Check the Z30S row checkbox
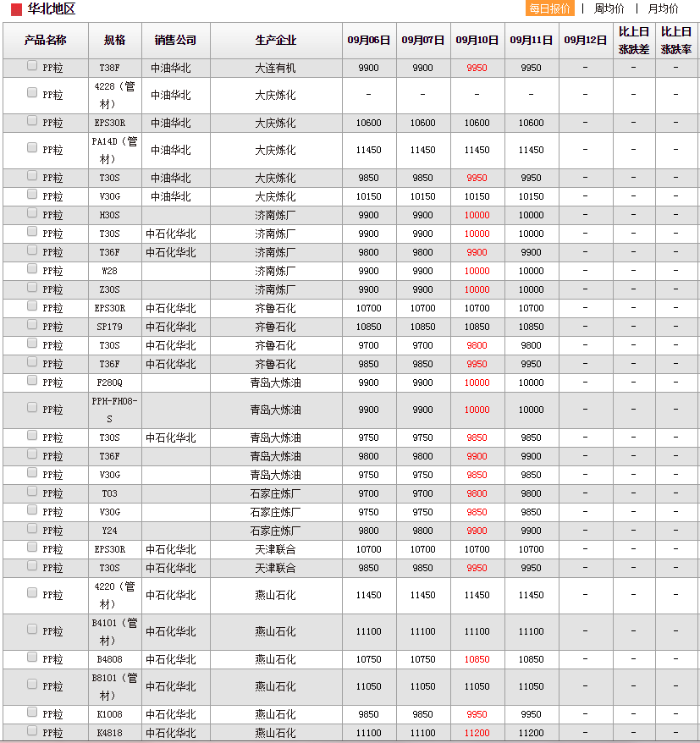The width and height of the screenshot is (700, 743). tap(32, 287)
